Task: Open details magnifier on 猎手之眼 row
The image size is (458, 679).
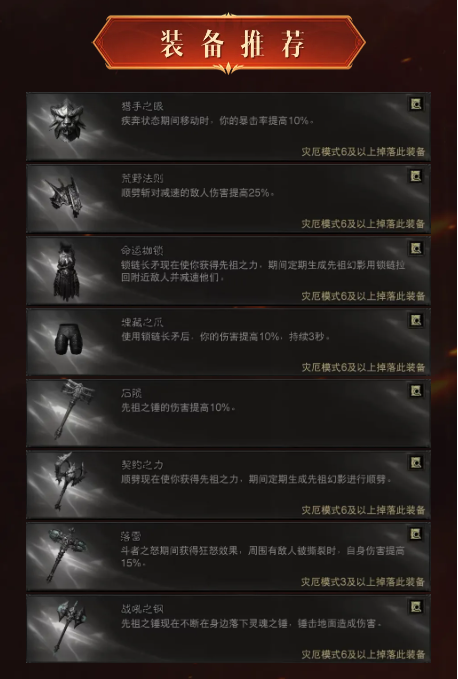Action: [x=416, y=104]
